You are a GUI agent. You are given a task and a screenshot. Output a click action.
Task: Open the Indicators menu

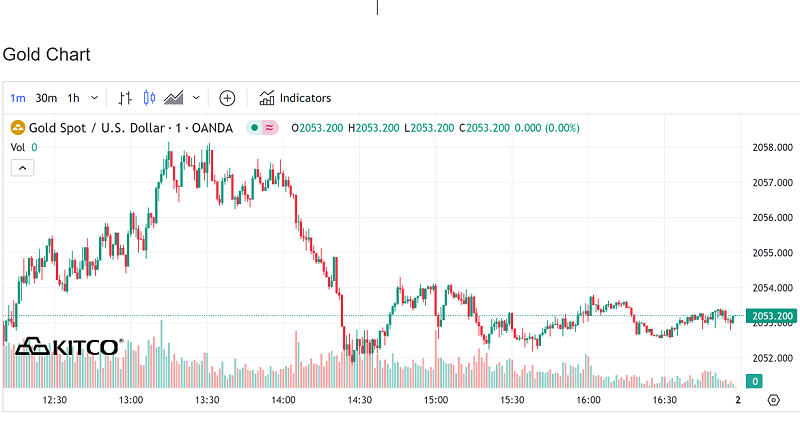coord(304,98)
